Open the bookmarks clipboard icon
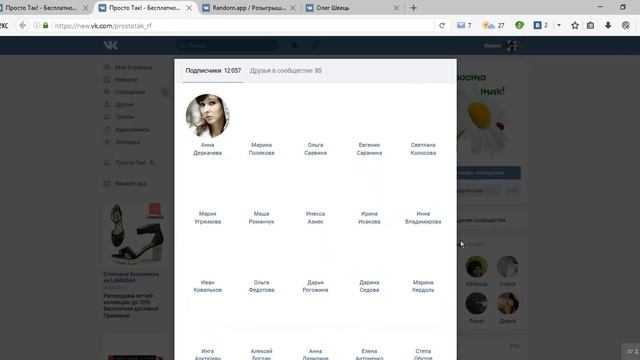 coord(590,25)
